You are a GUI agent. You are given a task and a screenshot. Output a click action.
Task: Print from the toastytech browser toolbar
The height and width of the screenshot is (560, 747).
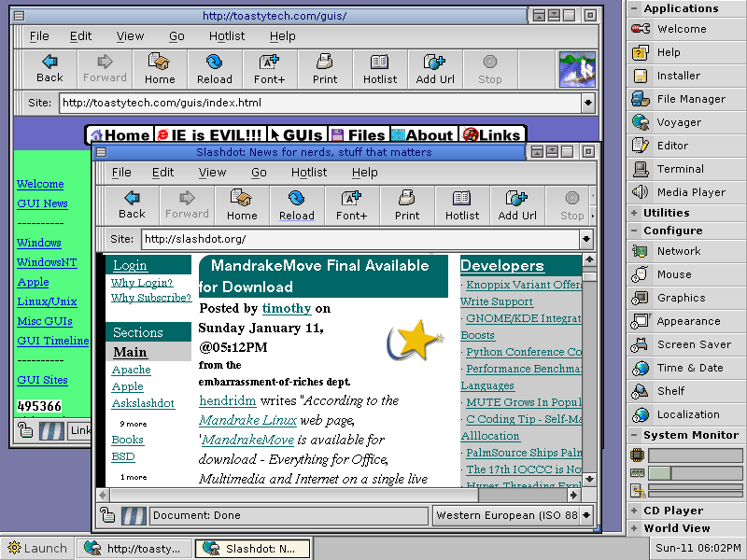[x=324, y=69]
